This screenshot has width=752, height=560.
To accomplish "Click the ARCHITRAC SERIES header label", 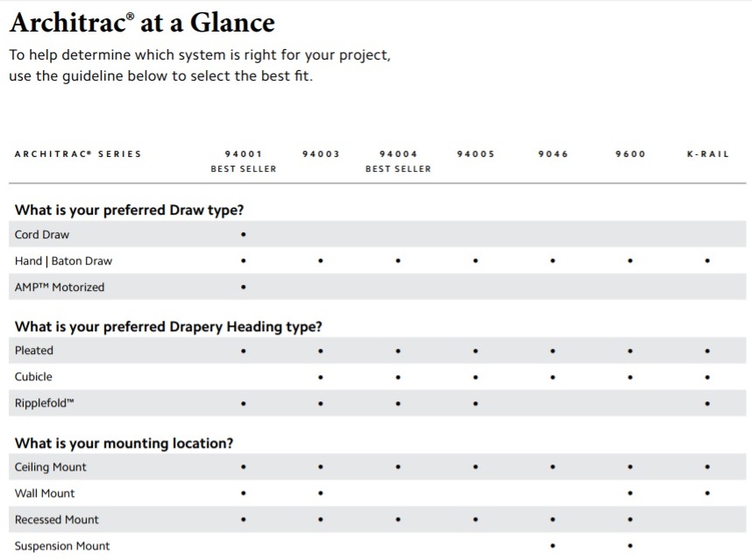I will pos(78,154).
